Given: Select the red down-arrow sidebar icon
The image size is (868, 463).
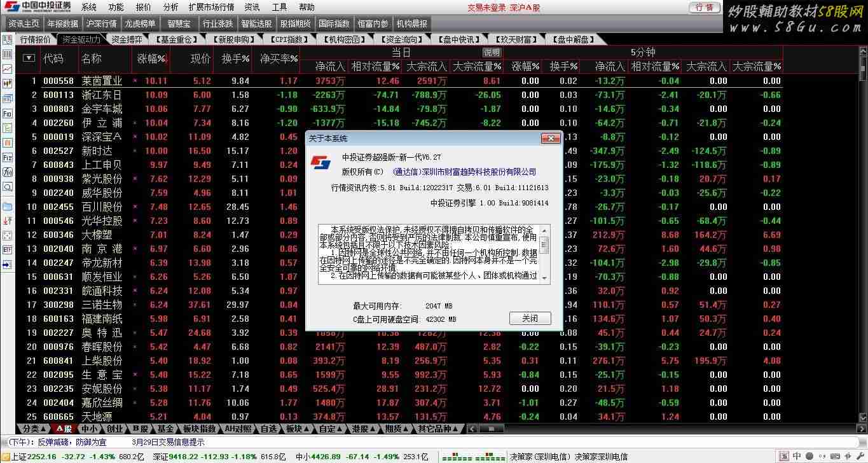Looking at the screenshot, I should (8, 220).
